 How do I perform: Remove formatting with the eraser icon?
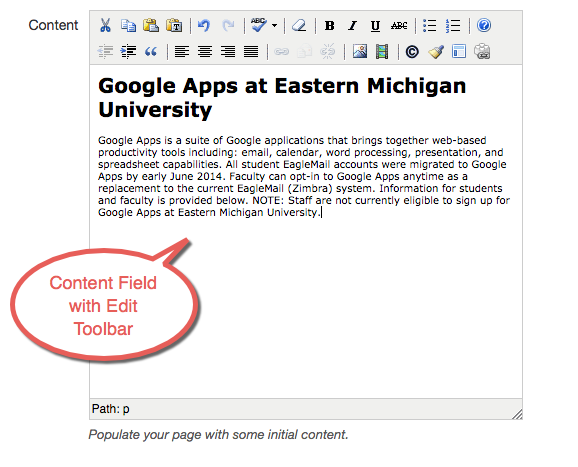[299, 26]
